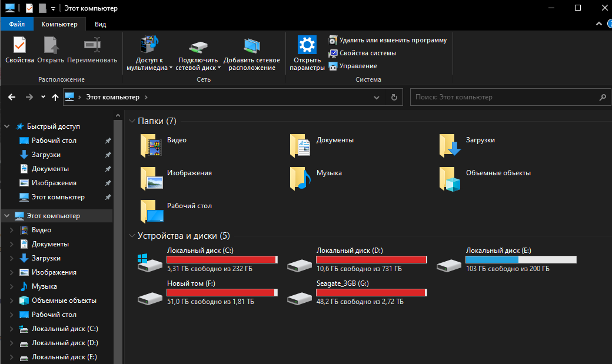Unpin Рабочий стол from quick access

click(108, 141)
